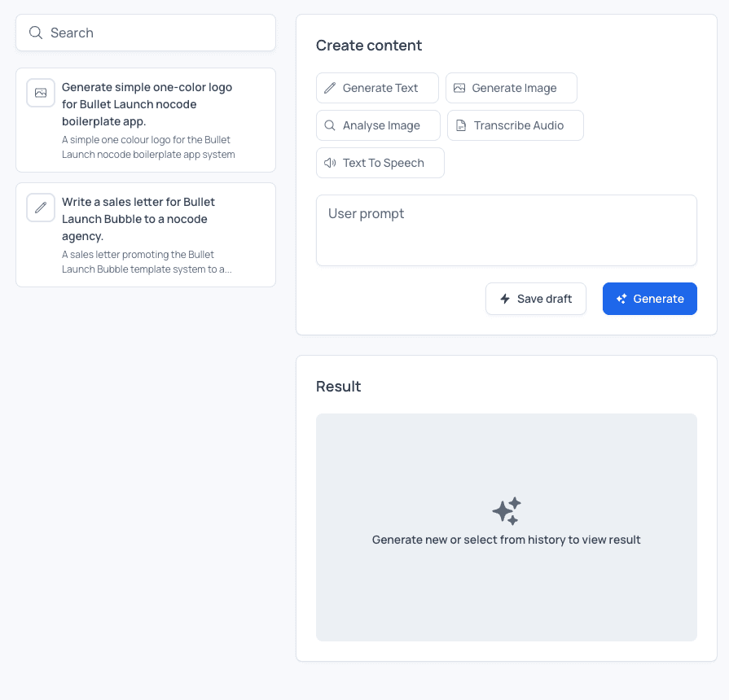Click the Generate Image picture icon
The height and width of the screenshot is (700, 729).
click(461, 87)
